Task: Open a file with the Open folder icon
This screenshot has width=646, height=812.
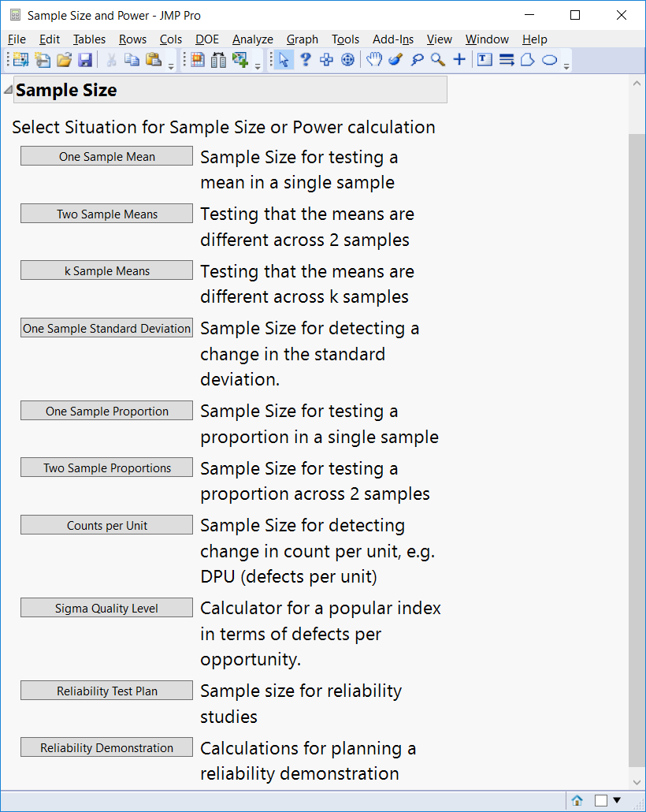Action: coord(63,59)
